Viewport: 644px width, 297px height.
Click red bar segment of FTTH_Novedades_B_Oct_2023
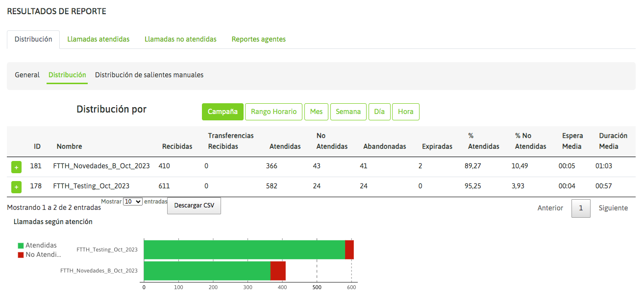pos(278,271)
